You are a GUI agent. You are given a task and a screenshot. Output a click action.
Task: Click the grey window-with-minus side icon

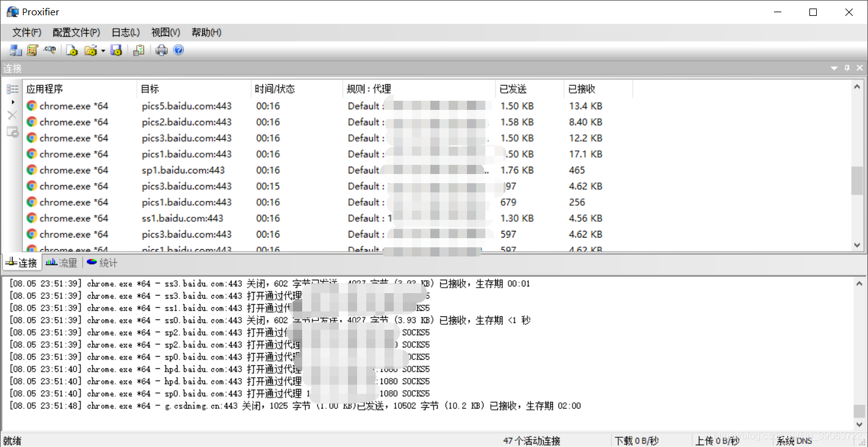[12, 131]
